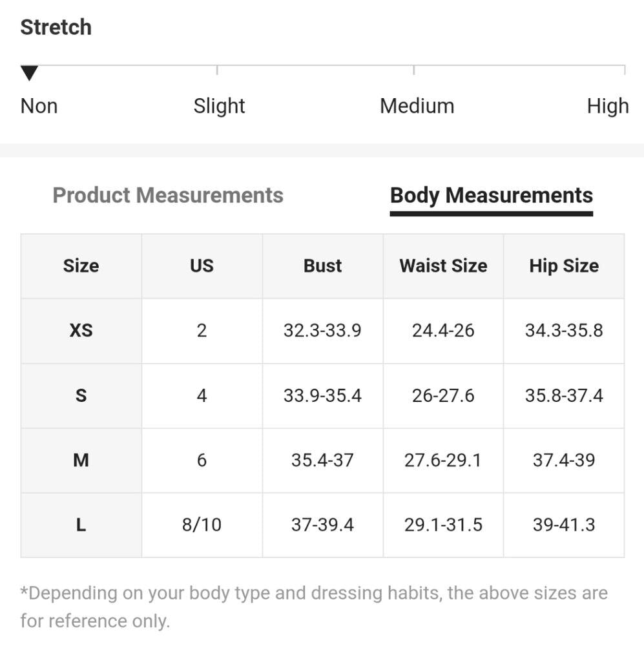This screenshot has height=646, width=644.
Task: Switch to the Product Measurements tab
Action: pos(168,195)
